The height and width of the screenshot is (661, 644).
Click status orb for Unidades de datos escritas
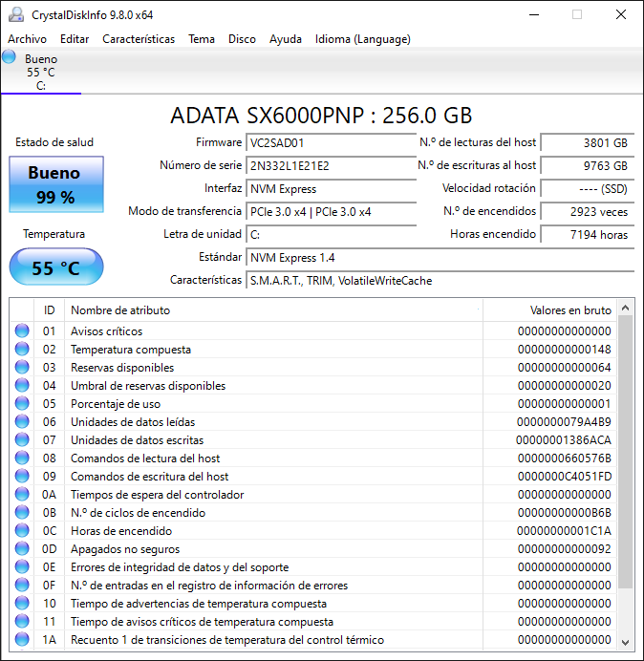point(22,440)
